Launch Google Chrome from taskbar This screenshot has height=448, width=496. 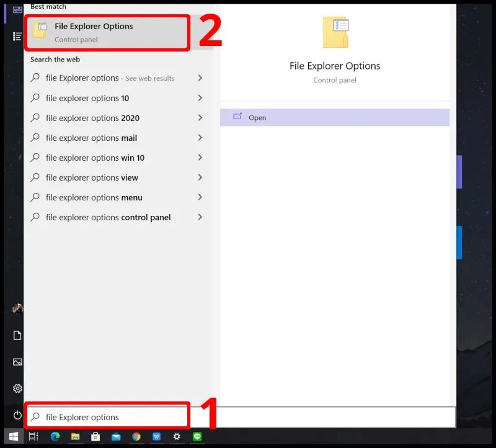coord(136,437)
